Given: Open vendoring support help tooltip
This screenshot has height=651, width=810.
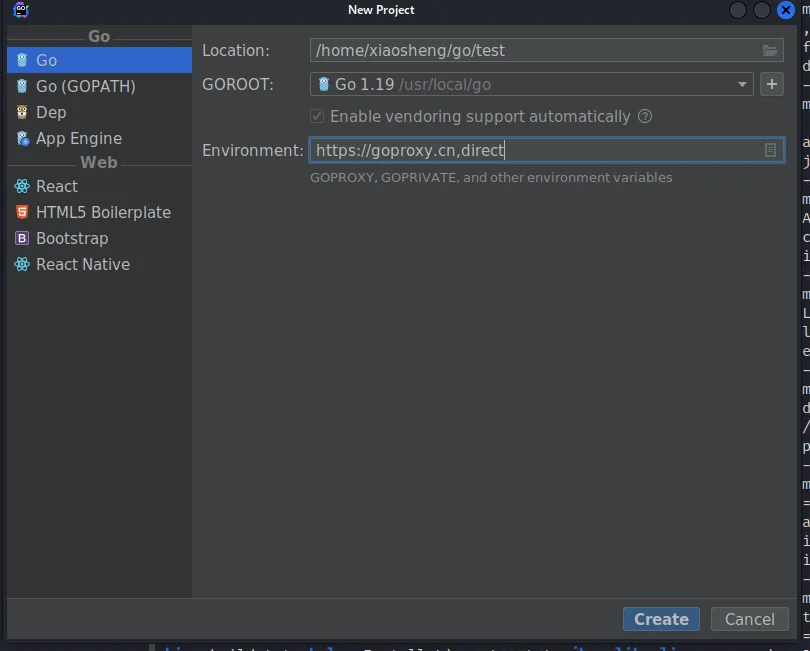Looking at the screenshot, I should click(645, 116).
